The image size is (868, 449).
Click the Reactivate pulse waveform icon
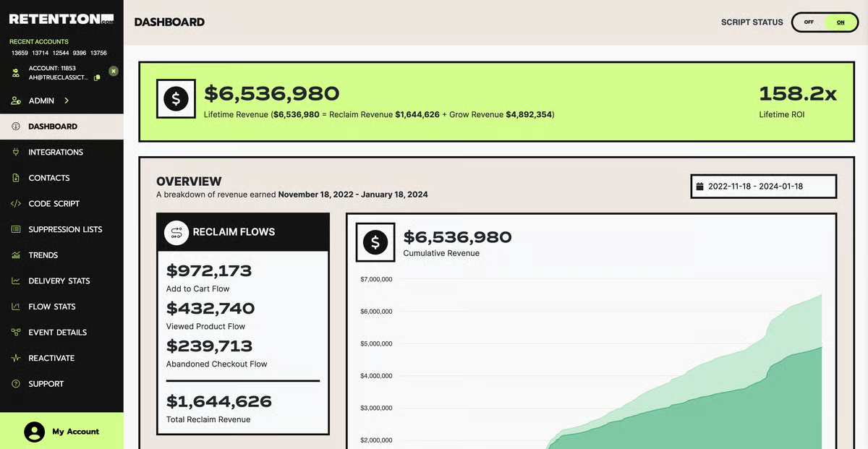[16, 357]
